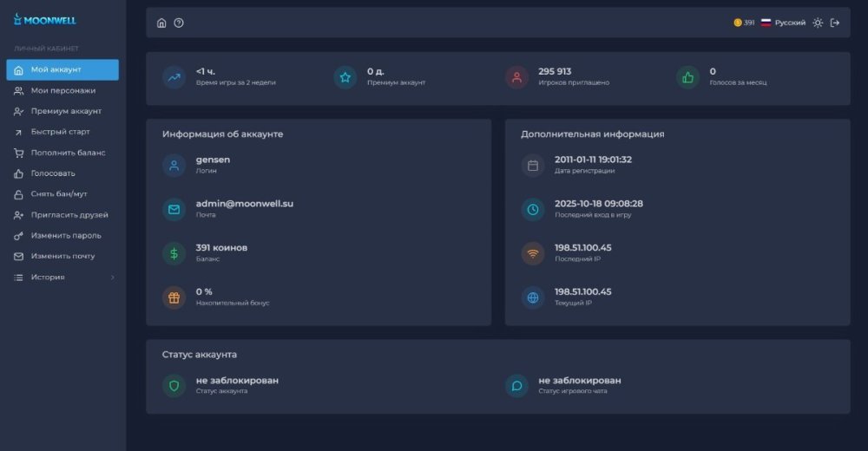Open Снять бан/мут in sidebar
The image size is (868, 451).
tap(59, 193)
